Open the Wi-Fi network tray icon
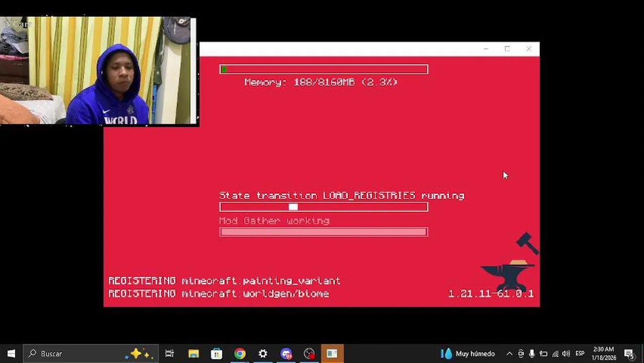Screen dimensions: 644x363 555,353
